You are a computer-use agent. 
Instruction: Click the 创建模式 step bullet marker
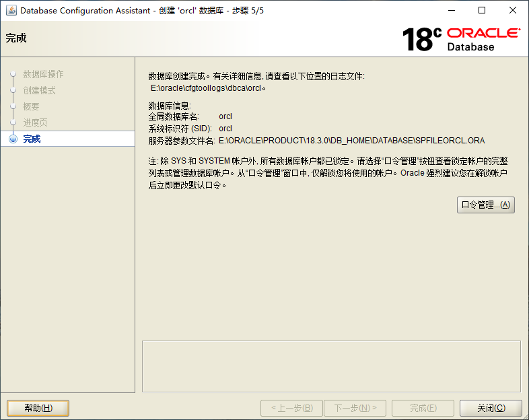pyautogui.click(x=13, y=90)
